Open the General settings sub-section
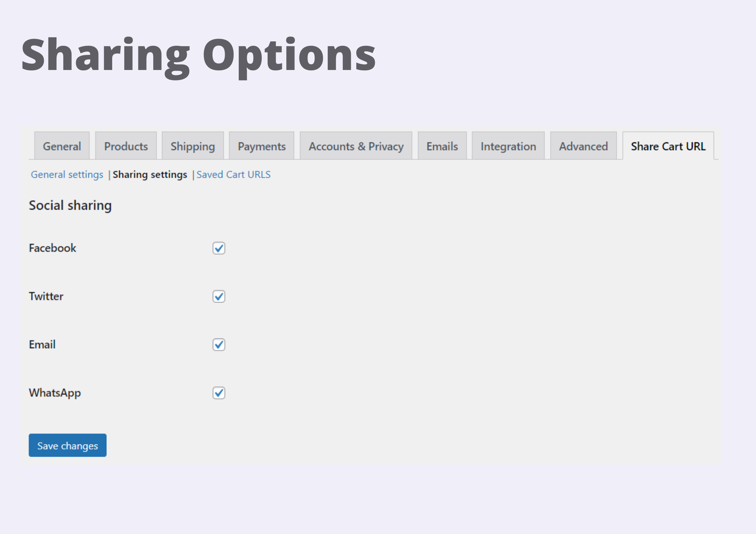This screenshot has width=756, height=534. tap(67, 174)
